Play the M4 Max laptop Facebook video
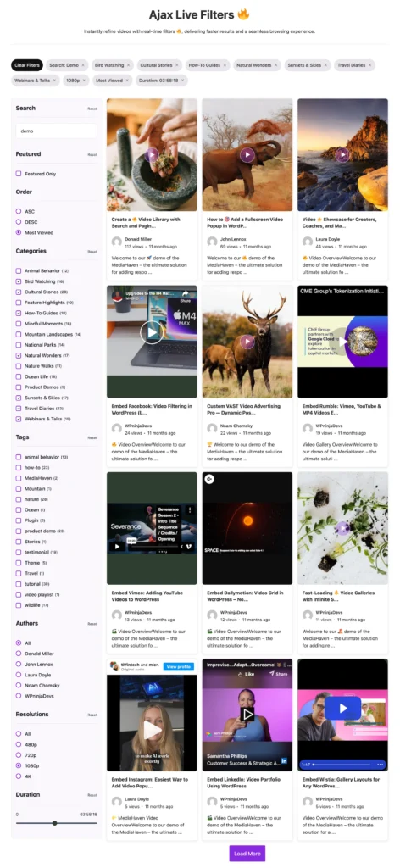The height and width of the screenshot is (868, 400). pyautogui.click(x=151, y=332)
